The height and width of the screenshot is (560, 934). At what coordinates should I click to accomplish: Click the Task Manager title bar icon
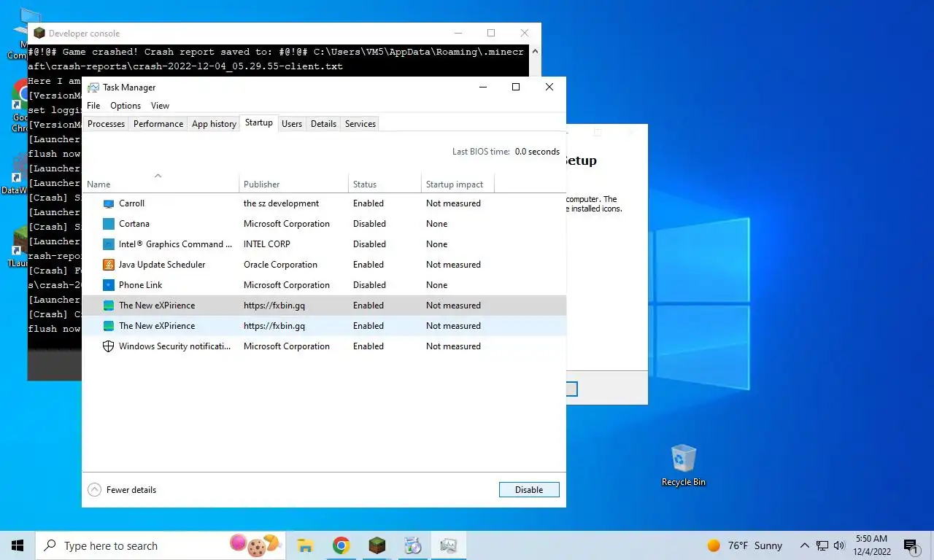click(x=93, y=87)
